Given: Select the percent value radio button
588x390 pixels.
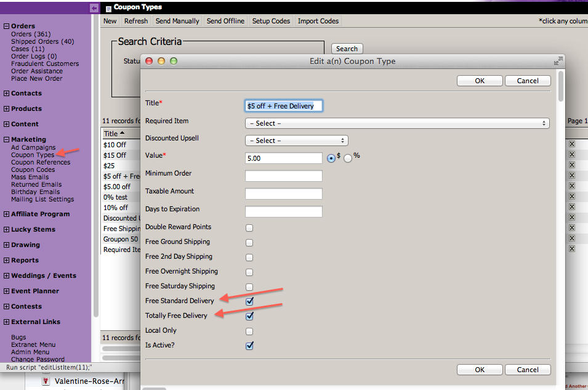Looking at the screenshot, I should tap(348, 158).
